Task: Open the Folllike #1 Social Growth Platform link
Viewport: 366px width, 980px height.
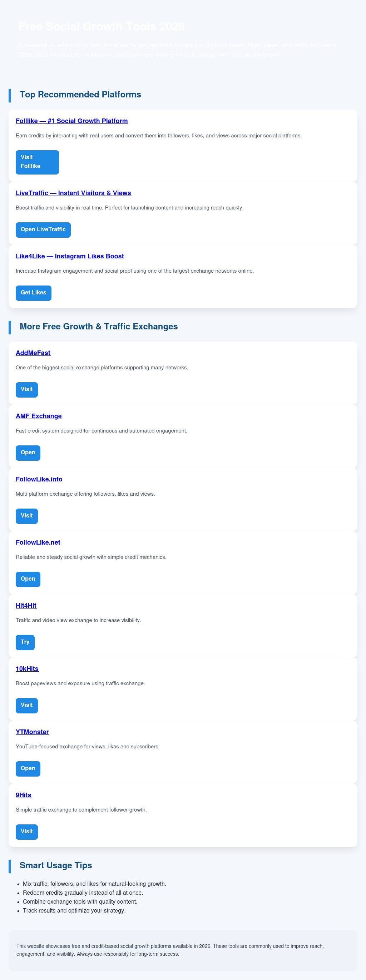Action: tap(71, 121)
